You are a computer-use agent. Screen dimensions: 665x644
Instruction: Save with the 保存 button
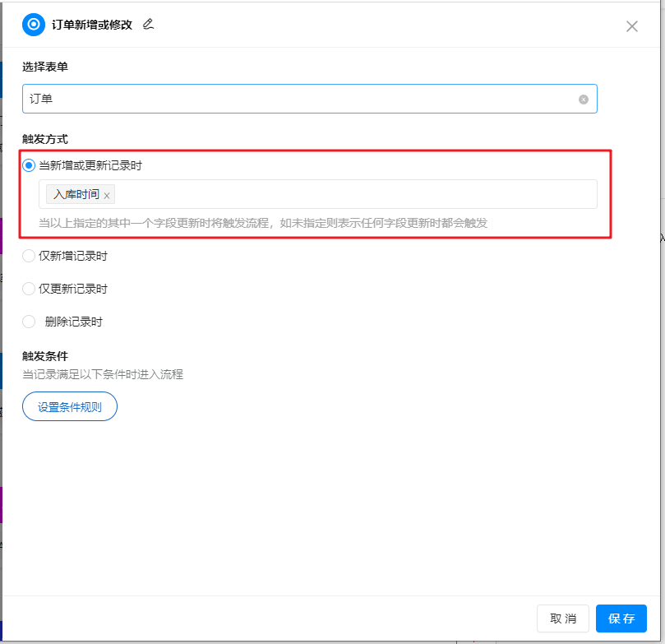(621, 619)
